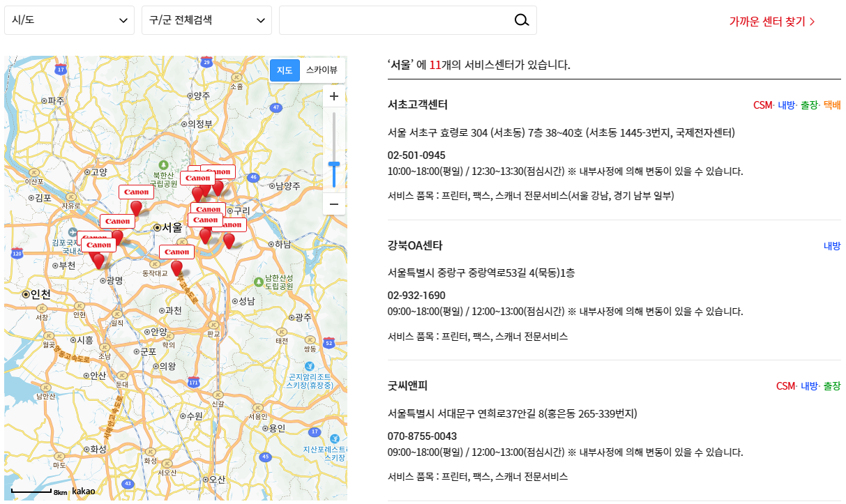Zoom out using the minus button
The image size is (846, 504).
(x=334, y=203)
